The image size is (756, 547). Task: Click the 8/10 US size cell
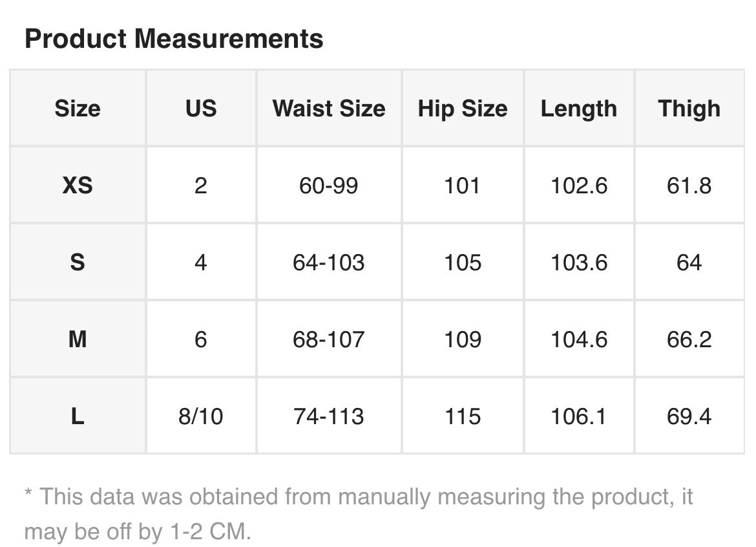click(x=201, y=416)
